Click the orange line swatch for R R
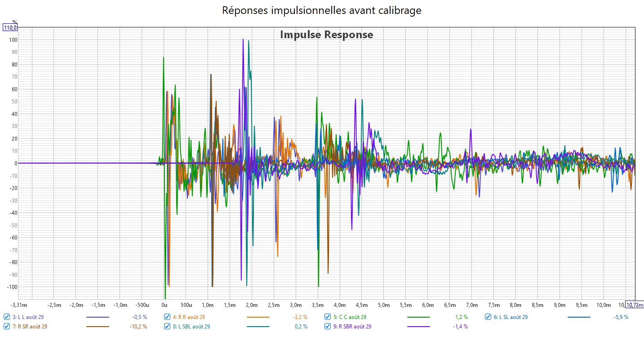The height and width of the screenshot is (341, 644). tap(258, 317)
